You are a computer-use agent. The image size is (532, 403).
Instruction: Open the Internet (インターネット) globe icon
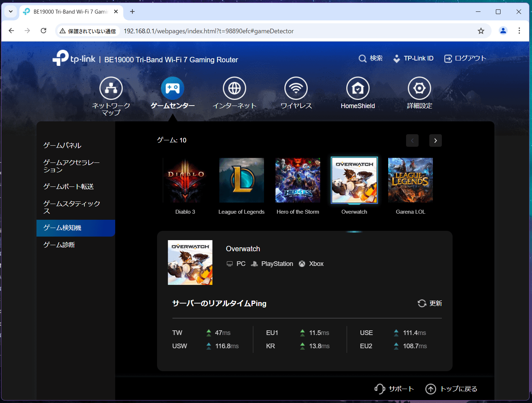coord(234,88)
